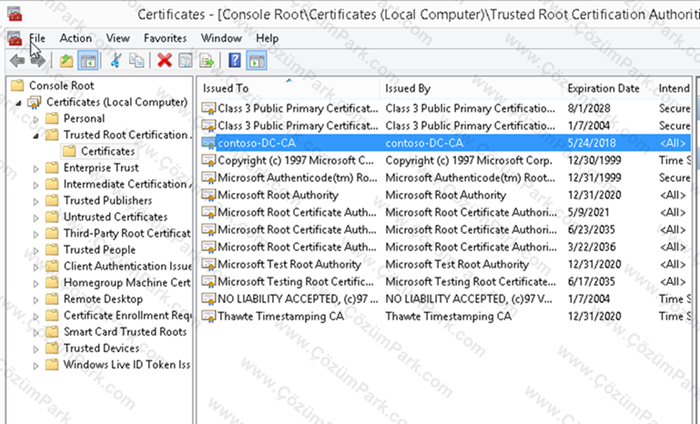Screen dimensions: 700x424
Task: Open the Favorites menu
Action: click(165, 38)
